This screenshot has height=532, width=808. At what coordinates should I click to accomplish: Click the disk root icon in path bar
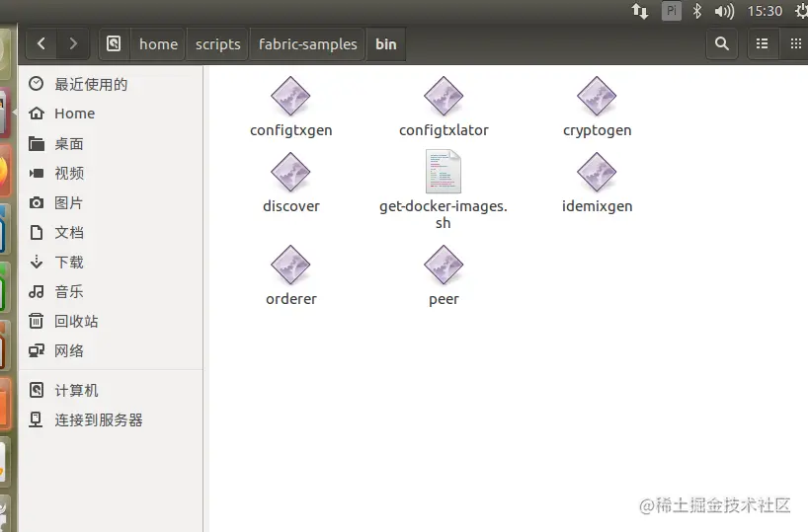point(114,43)
